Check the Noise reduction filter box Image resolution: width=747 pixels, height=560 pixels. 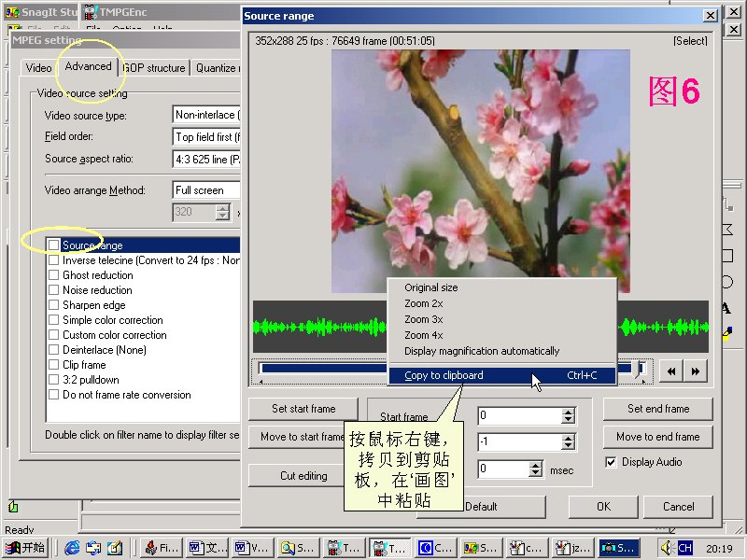click(54, 290)
